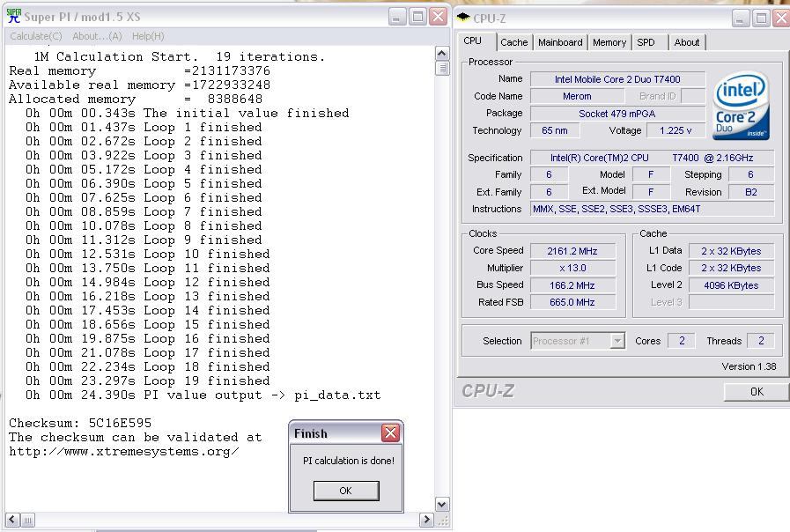Image resolution: width=790 pixels, height=532 pixels.
Task: Click the http://www.xtremesystems.org/ text
Action: 124,451
